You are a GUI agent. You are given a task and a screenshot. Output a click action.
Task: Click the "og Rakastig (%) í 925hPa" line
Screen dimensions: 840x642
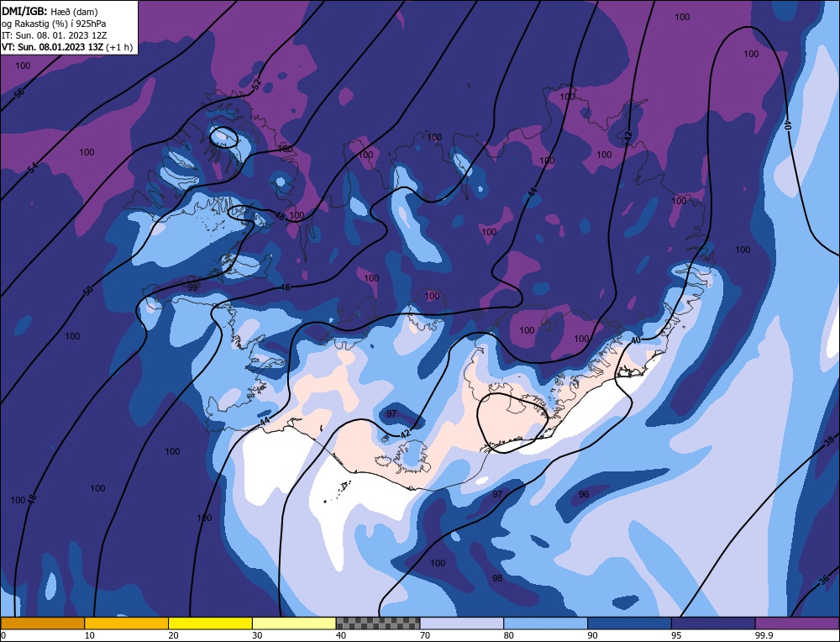click(x=54, y=23)
